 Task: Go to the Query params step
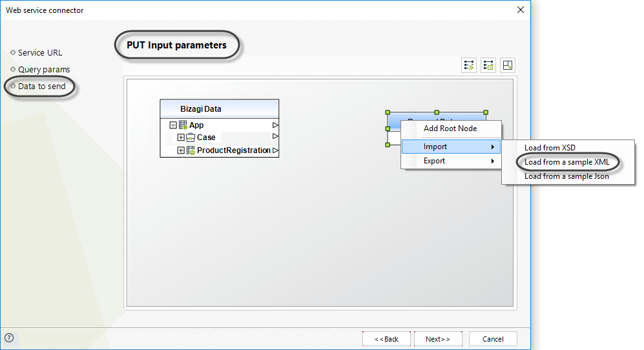(44, 70)
